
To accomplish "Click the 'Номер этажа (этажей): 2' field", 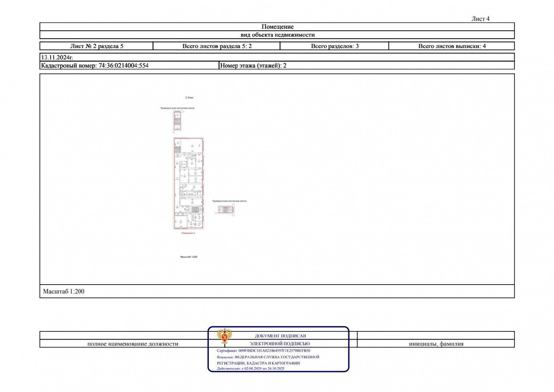I will [x=253, y=66].
